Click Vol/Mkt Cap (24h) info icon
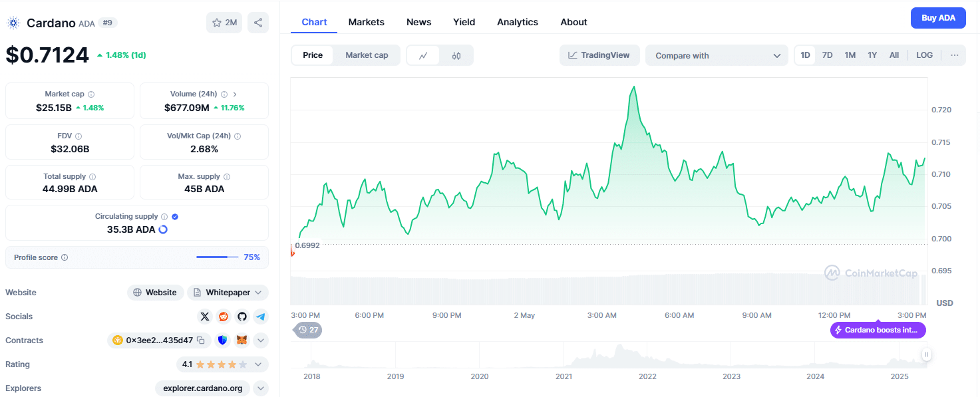 tap(238, 136)
